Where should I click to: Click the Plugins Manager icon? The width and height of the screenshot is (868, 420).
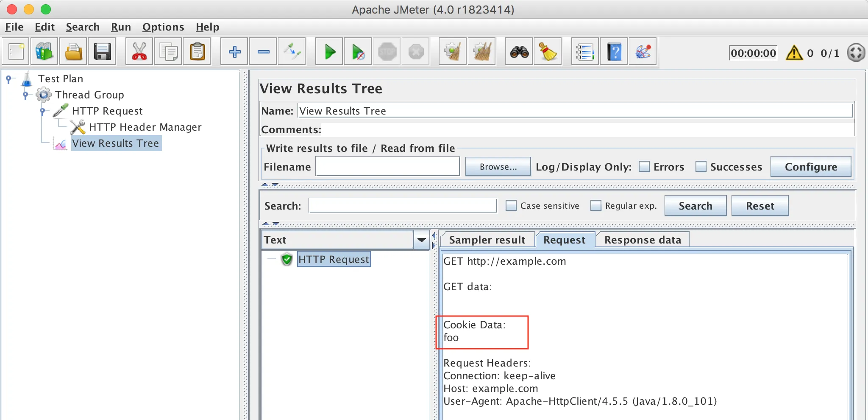pyautogui.click(x=643, y=52)
